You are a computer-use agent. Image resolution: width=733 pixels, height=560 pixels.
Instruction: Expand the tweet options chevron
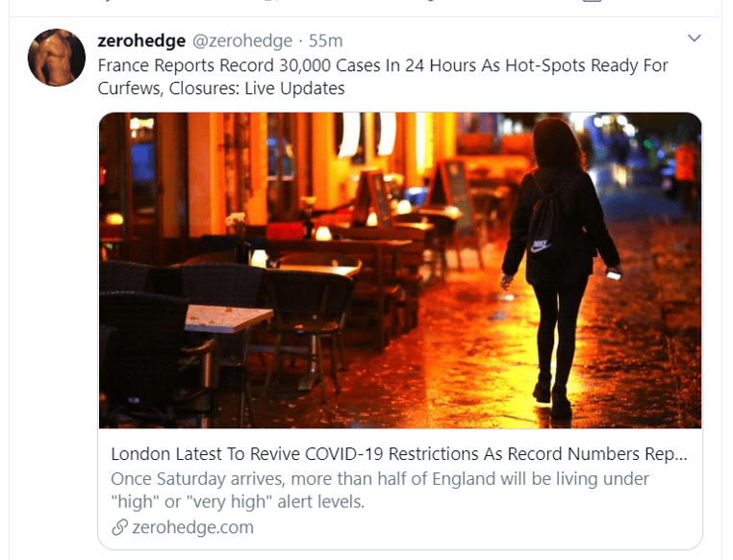[x=695, y=38]
